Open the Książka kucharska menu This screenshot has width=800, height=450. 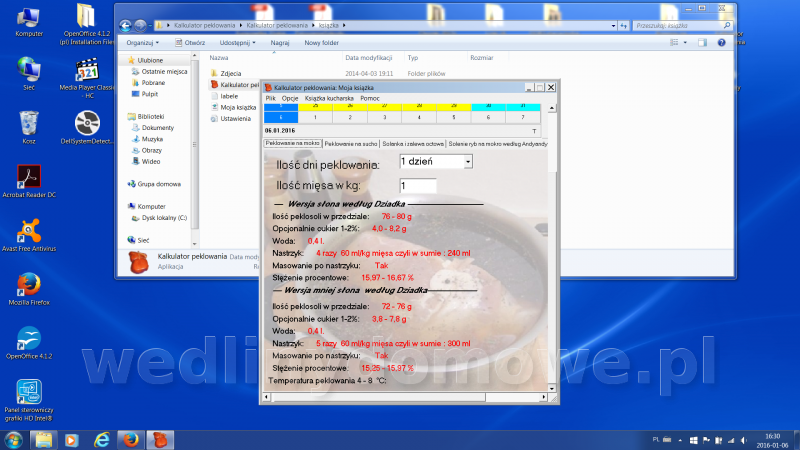point(329,98)
